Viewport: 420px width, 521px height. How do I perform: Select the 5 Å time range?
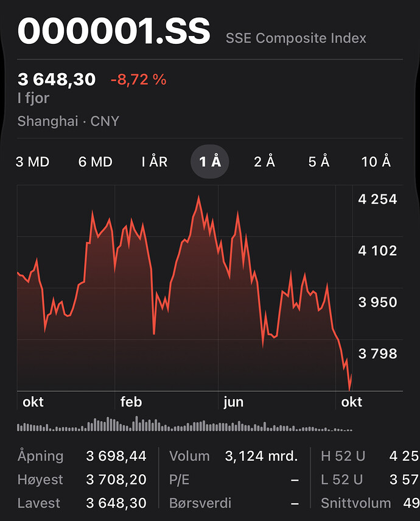(319, 161)
